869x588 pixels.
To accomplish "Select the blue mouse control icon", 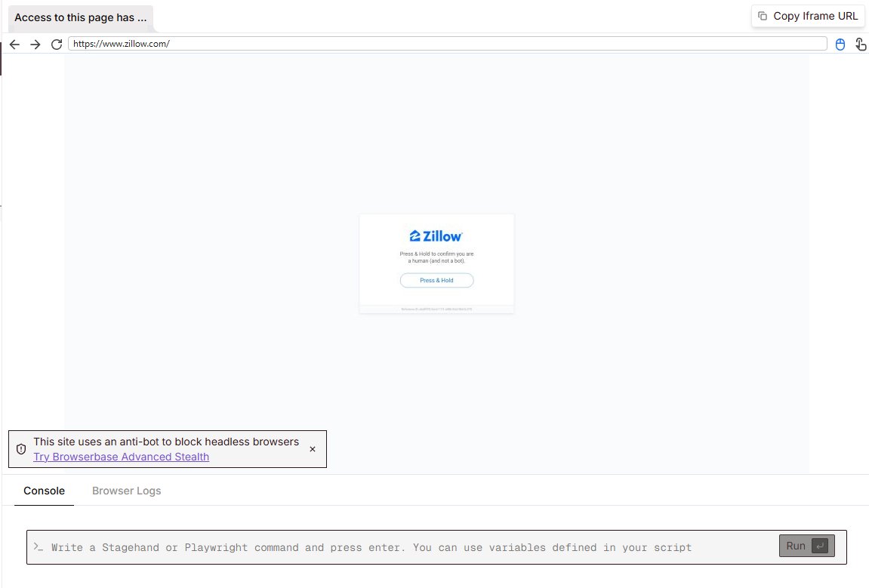I will click(840, 45).
